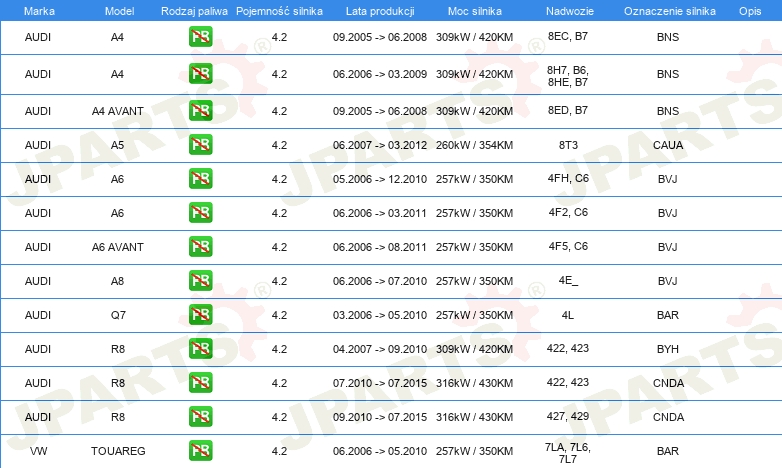Click the Opis column header
Screen dimensions: 782x468
[750, 11]
